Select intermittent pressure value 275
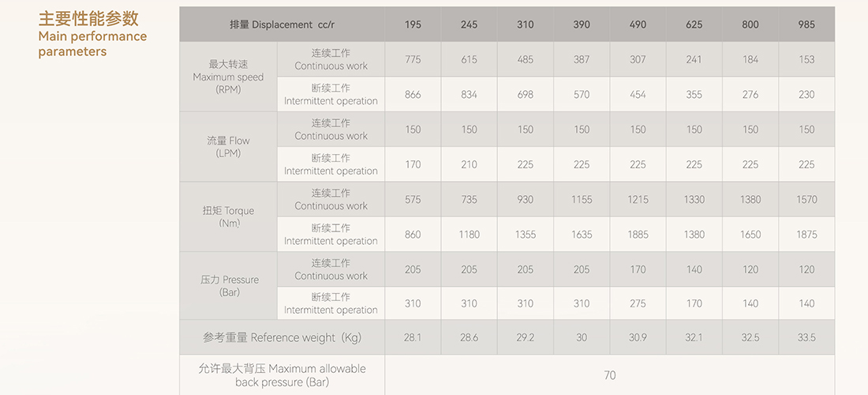This screenshot has width=868, height=395. click(x=638, y=303)
